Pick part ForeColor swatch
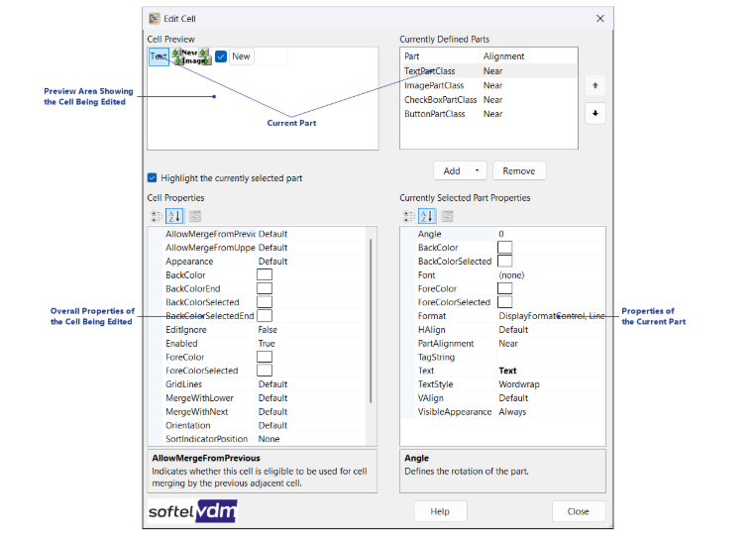The image size is (756, 536). click(504, 288)
